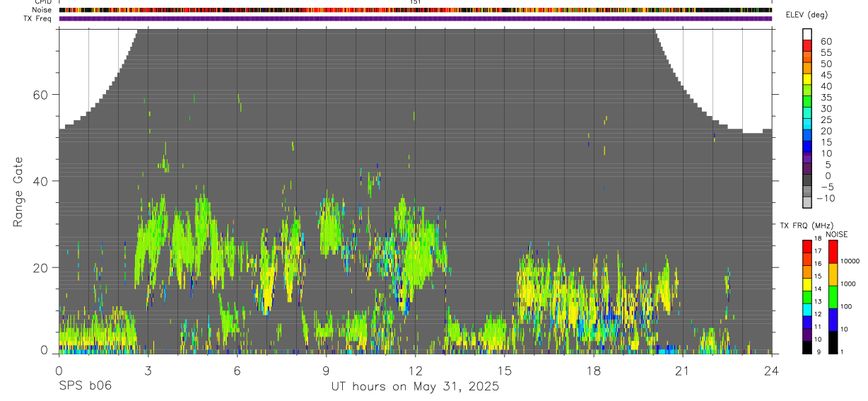Image resolution: width=868 pixels, height=401 pixels.
Task: Click the 12 UT hour axis label
Action: coord(415,371)
